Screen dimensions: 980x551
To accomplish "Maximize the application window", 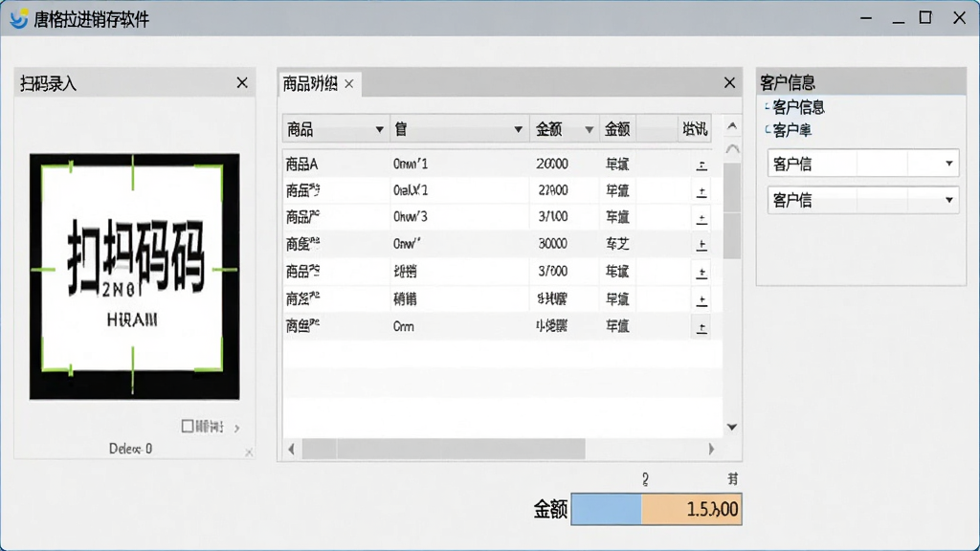I will coord(925,17).
